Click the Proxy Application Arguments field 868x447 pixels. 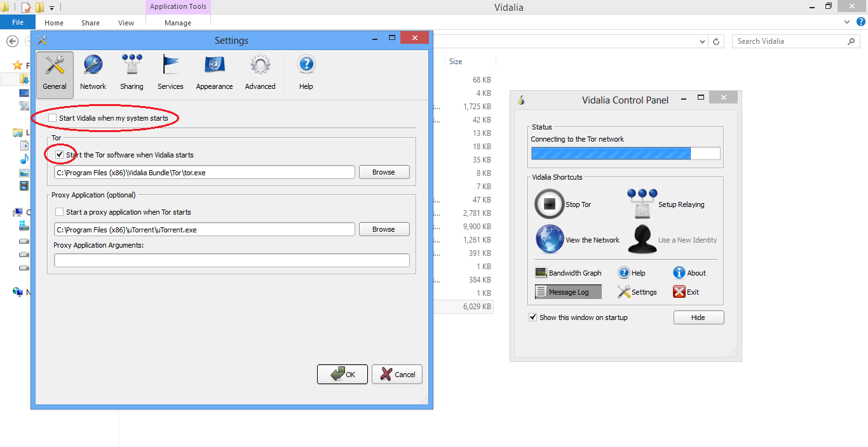[232, 260]
